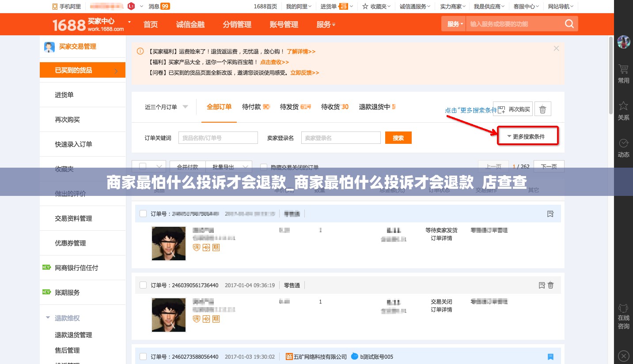The height and width of the screenshot is (364, 633).
Task: Click the 再次购买 button
Action: click(513, 109)
